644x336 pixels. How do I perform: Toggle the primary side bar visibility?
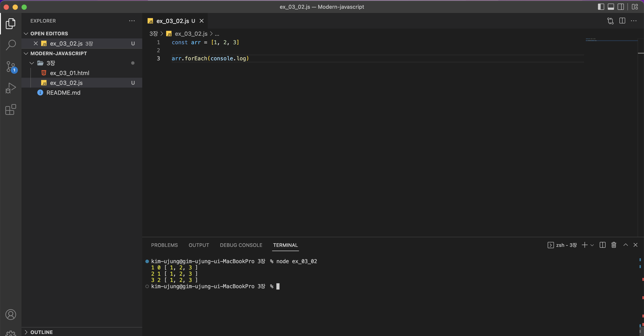pos(601,7)
